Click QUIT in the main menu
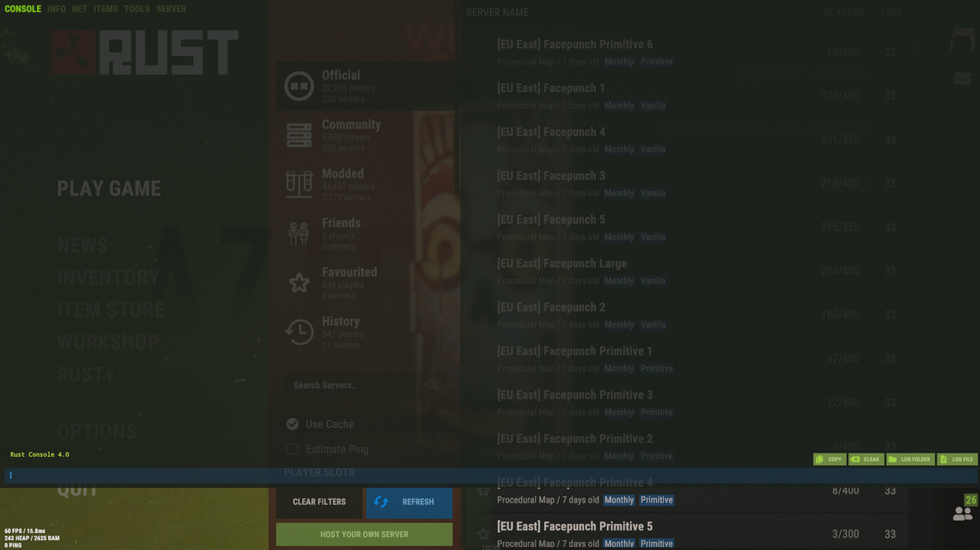This screenshot has width=980, height=550. point(77,489)
